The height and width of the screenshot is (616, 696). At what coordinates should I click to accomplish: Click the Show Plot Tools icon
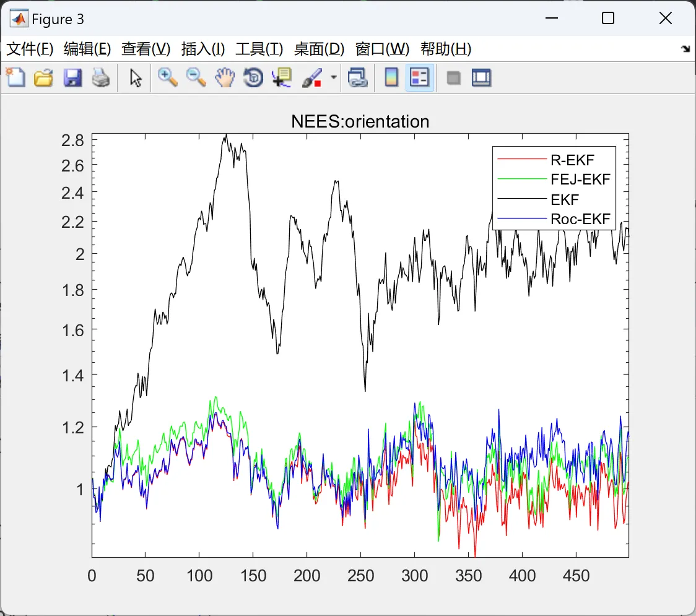pos(481,77)
